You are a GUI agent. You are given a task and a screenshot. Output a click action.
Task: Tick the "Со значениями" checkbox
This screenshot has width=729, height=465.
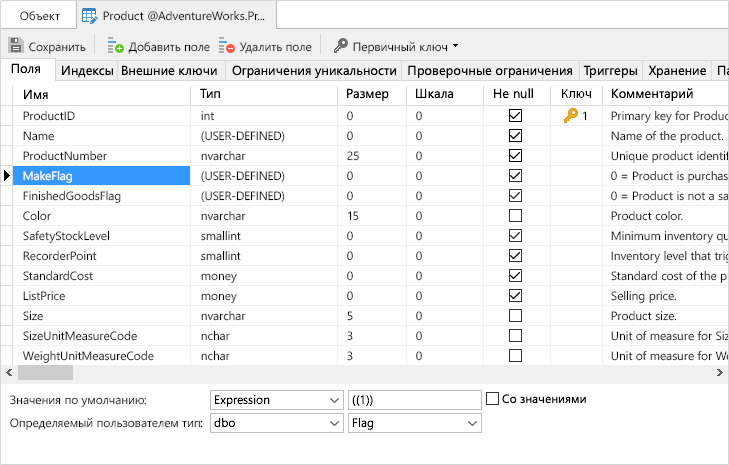click(492, 399)
